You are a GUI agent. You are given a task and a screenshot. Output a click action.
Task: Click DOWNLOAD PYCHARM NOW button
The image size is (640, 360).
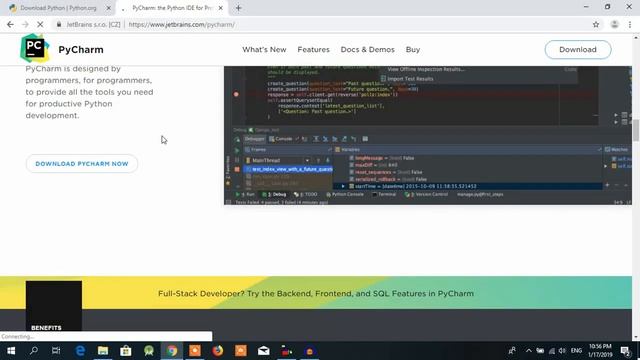(82, 164)
